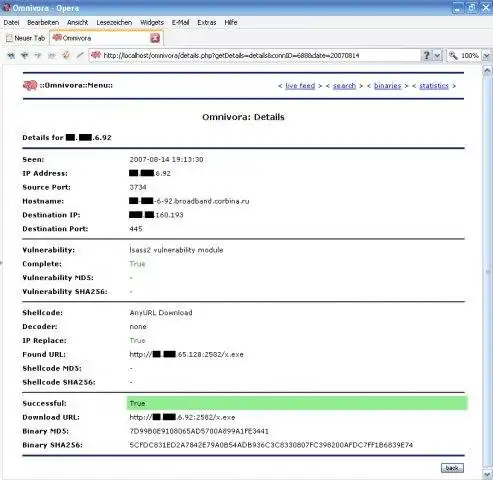Click the Download URL value
This screenshot has width=493, height=480.
click(182, 417)
